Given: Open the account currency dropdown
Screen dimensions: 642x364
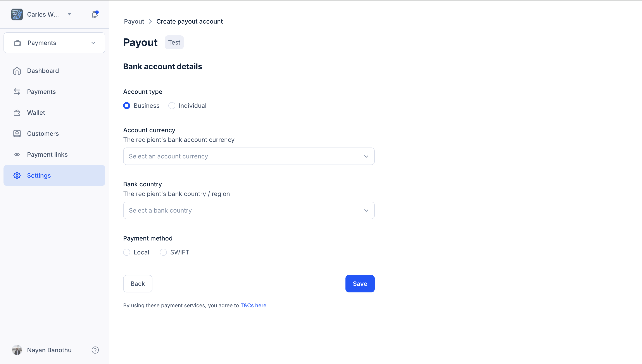Looking at the screenshot, I should coord(249,156).
